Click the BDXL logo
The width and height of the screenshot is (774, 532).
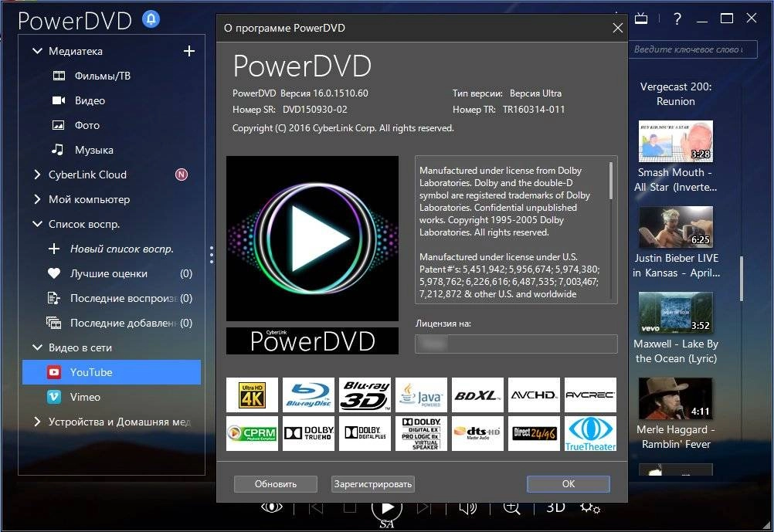[477, 395]
